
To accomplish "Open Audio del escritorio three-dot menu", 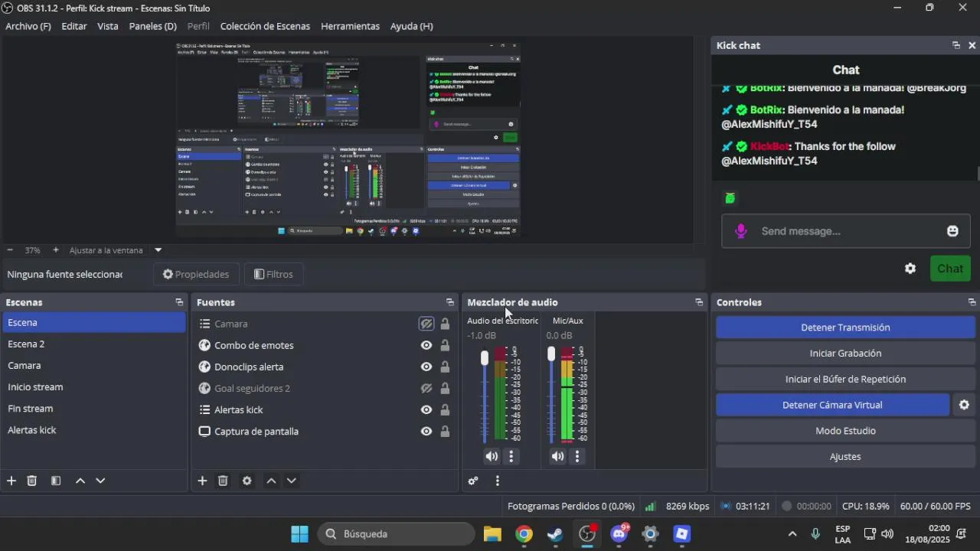I will [x=511, y=456].
